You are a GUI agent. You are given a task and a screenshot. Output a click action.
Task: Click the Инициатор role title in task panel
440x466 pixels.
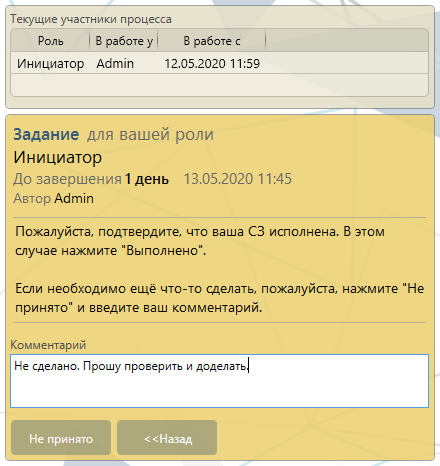point(57,157)
